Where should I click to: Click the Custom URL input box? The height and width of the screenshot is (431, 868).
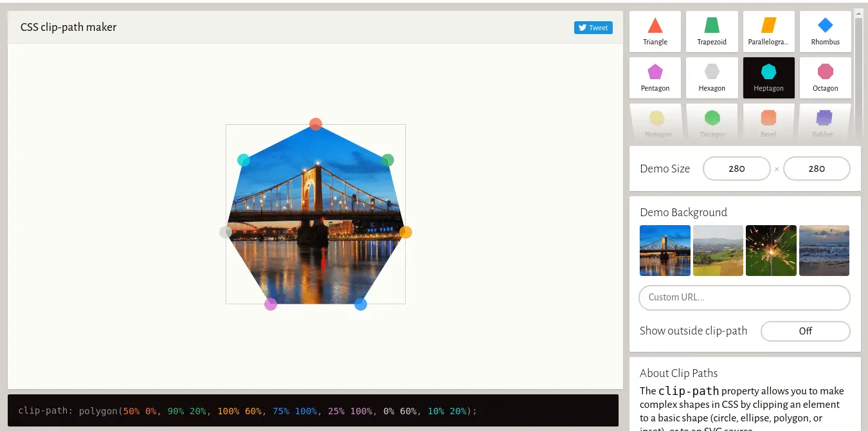pyautogui.click(x=744, y=298)
